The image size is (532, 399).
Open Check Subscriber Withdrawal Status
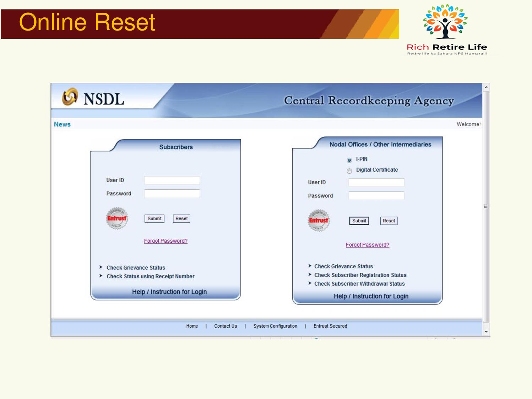click(359, 284)
